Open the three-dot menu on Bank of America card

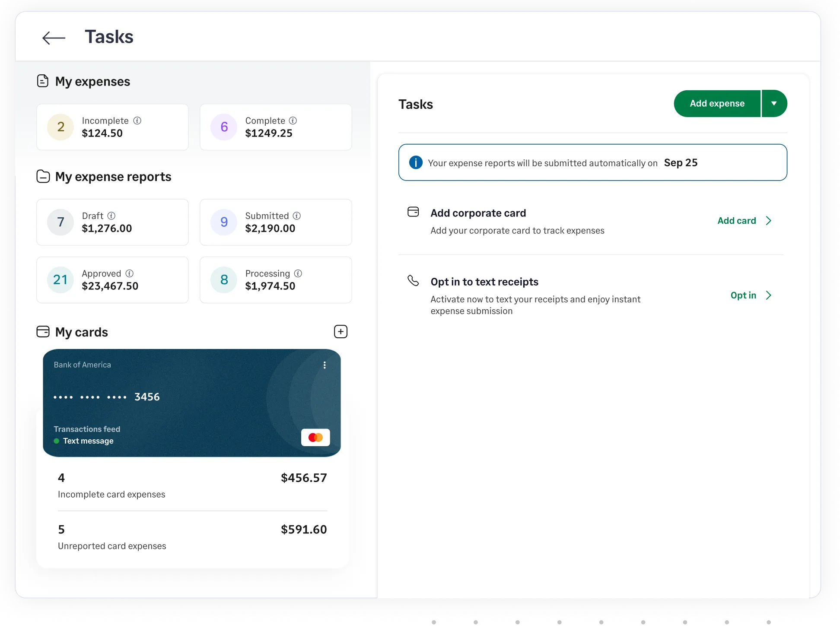coord(325,365)
